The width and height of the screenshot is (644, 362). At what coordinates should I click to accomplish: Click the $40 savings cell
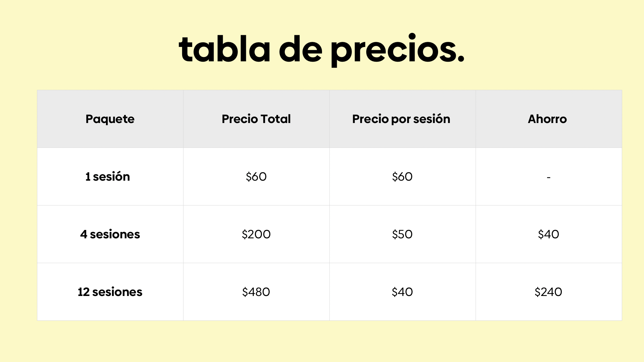pos(549,234)
